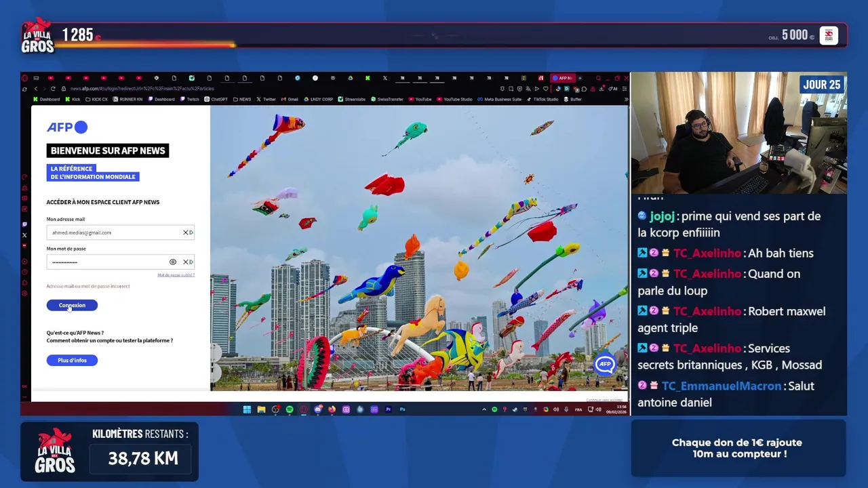This screenshot has width=868, height=488.
Task: Open the Opera menu logo icon
Action: pyautogui.click(x=25, y=78)
